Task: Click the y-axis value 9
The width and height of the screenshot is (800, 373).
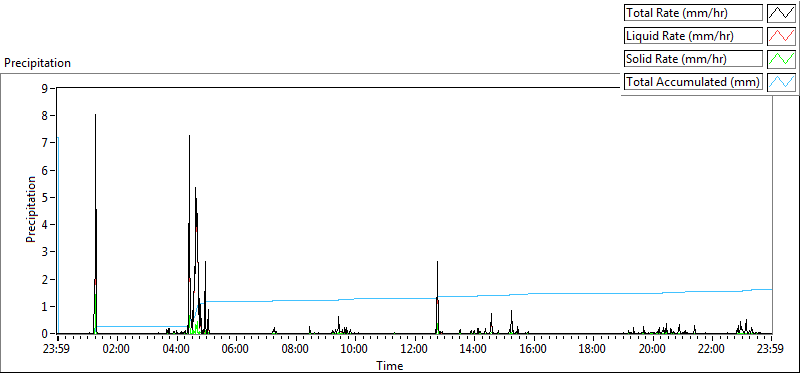Action: tap(45, 88)
